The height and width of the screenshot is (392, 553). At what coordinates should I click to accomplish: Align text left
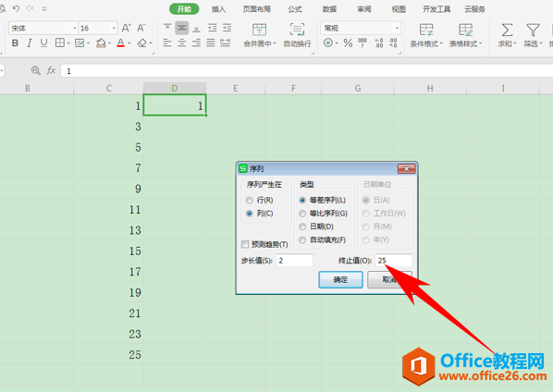point(167,43)
